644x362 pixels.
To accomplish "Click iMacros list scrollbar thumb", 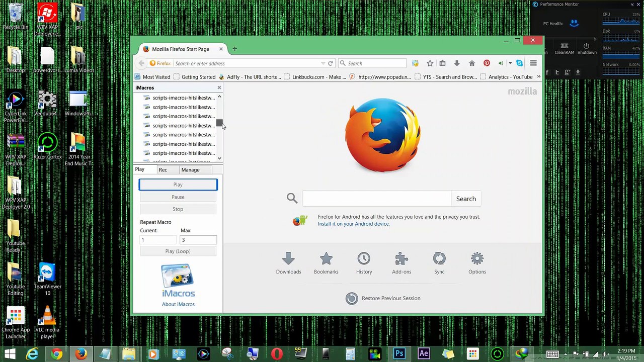I will pyautogui.click(x=219, y=123).
